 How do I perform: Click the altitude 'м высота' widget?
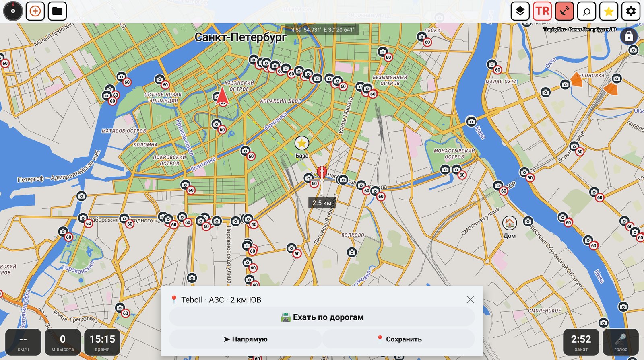(62, 342)
